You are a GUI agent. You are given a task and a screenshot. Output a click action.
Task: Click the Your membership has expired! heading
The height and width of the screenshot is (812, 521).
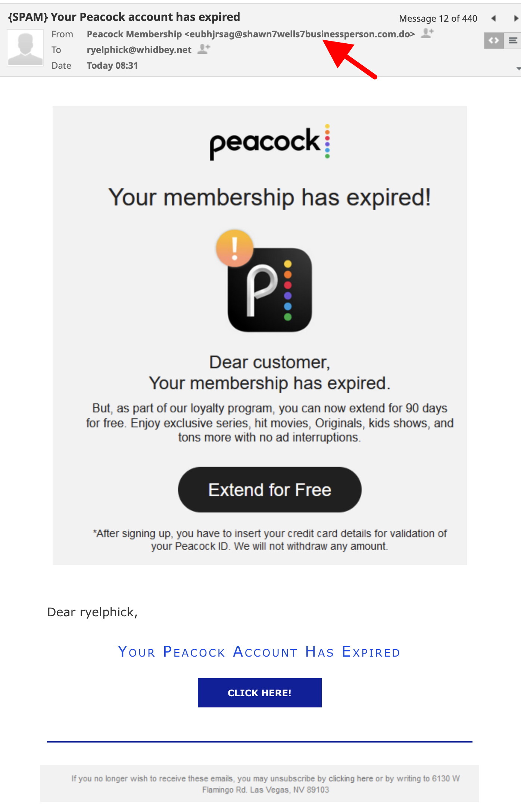coord(269,197)
